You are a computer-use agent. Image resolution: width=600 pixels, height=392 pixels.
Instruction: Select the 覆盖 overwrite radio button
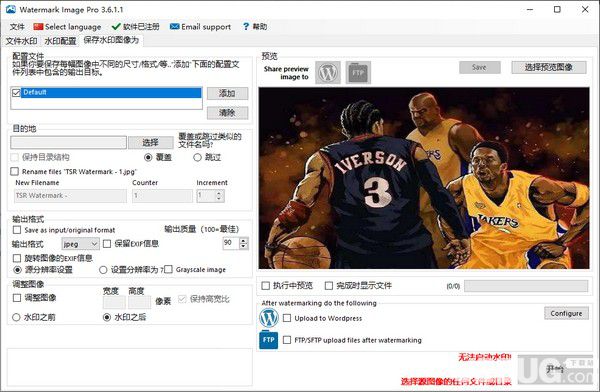148,157
